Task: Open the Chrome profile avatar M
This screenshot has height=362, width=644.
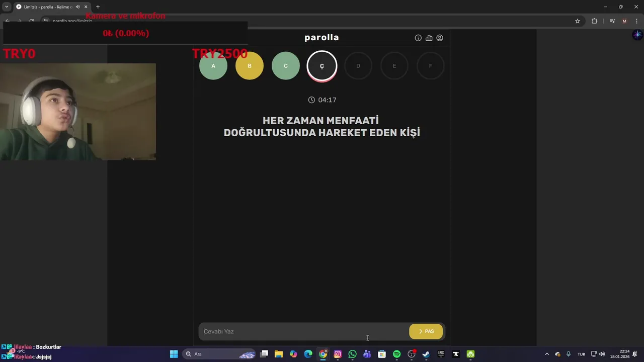Action: [624, 21]
